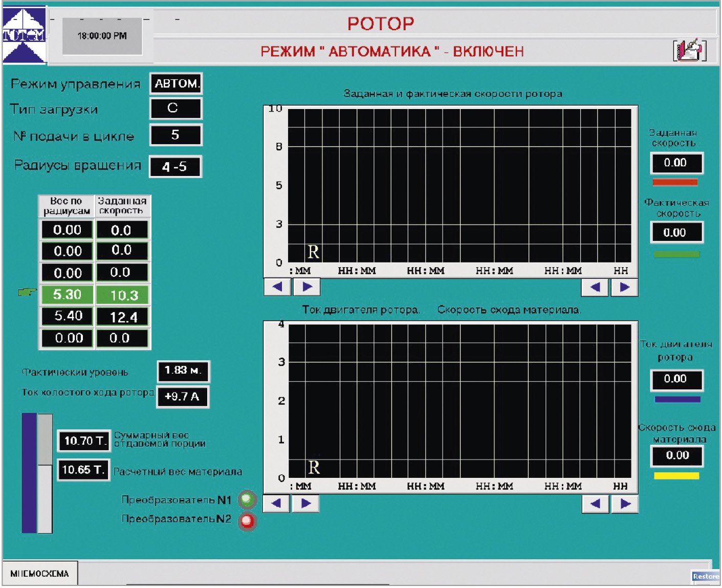The height and width of the screenshot is (588, 722).
Task: Click the Заданная скорость value 0.00
Action: coord(677,163)
